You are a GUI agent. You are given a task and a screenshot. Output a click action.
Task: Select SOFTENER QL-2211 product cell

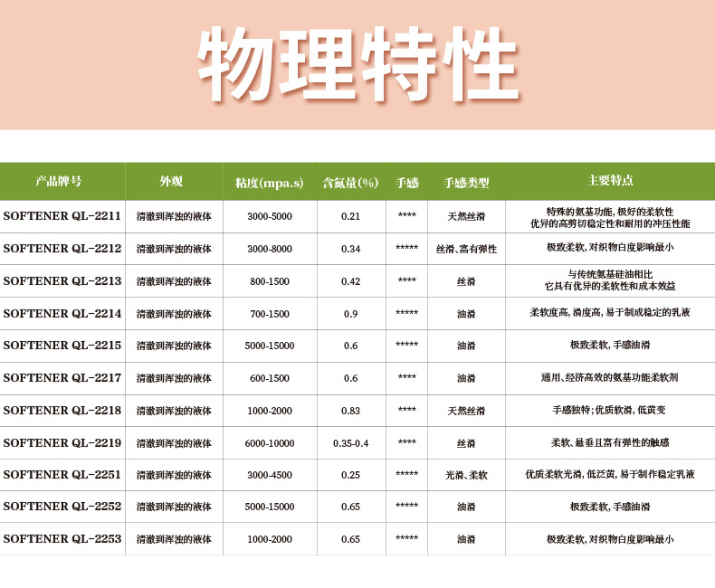(x=62, y=216)
